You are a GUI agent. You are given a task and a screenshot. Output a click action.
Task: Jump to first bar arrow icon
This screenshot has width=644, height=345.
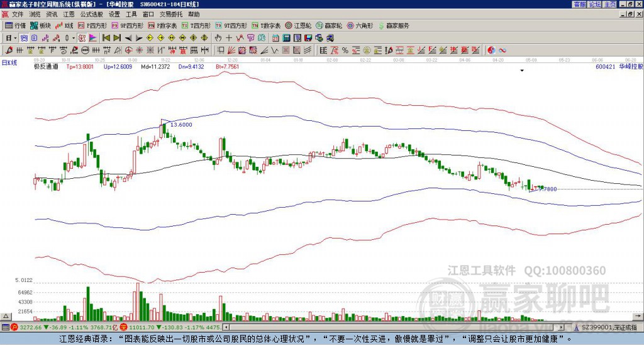pyautogui.click(x=106, y=38)
